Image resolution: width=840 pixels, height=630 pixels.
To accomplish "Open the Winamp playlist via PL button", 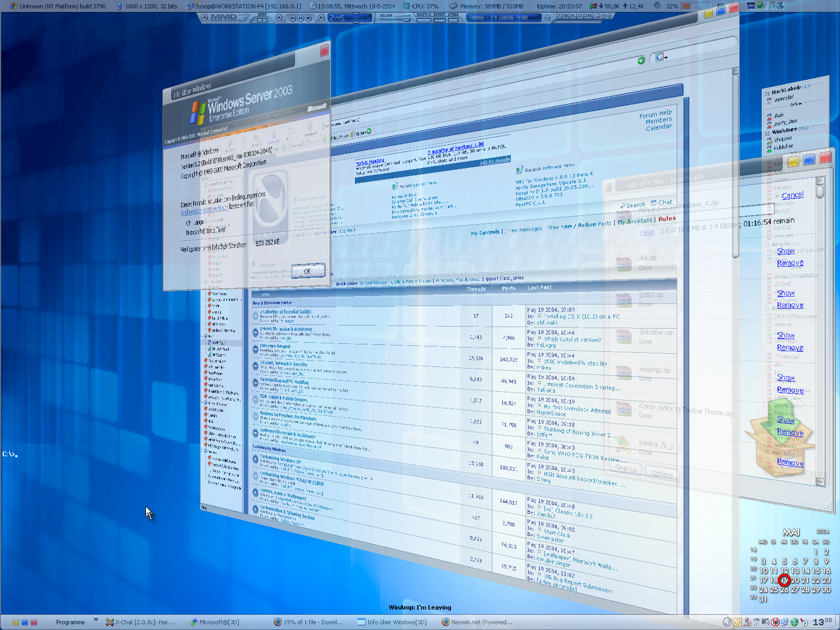I will pos(573,16).
